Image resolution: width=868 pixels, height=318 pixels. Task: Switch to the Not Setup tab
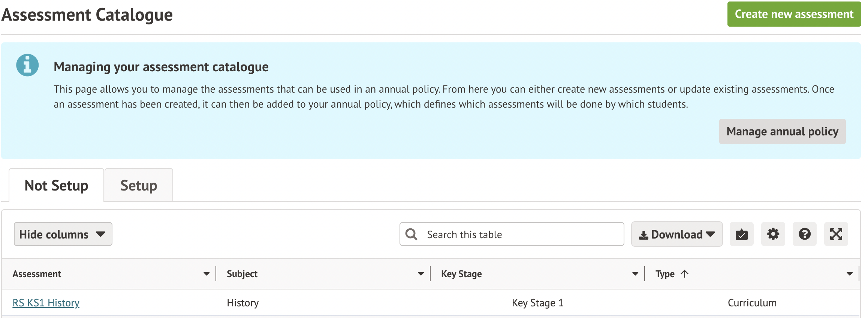click(x=56, y=186)
